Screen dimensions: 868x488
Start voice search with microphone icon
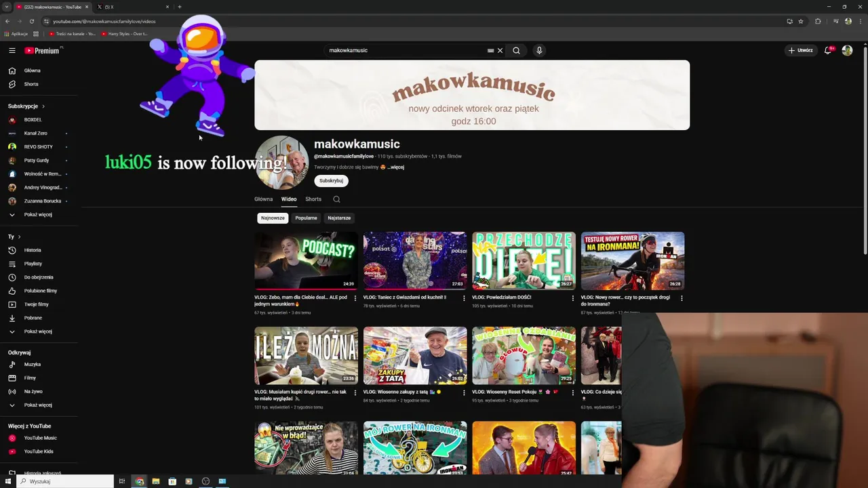click(539, 50)
